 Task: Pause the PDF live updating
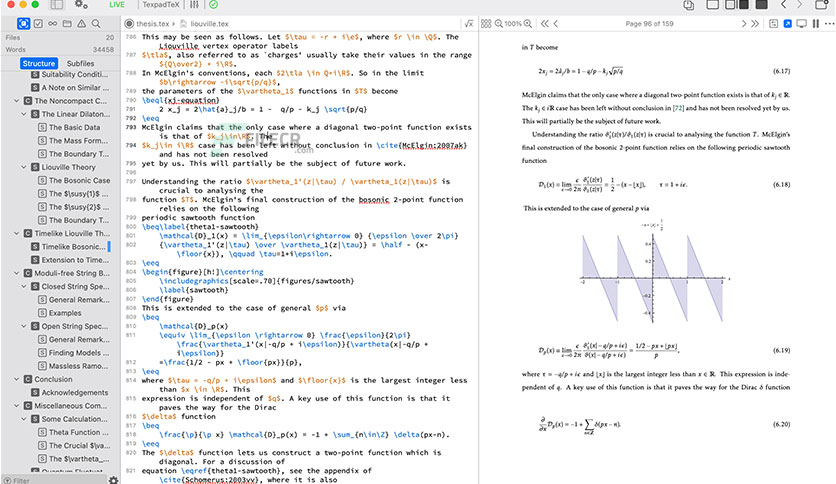point(816,23)
